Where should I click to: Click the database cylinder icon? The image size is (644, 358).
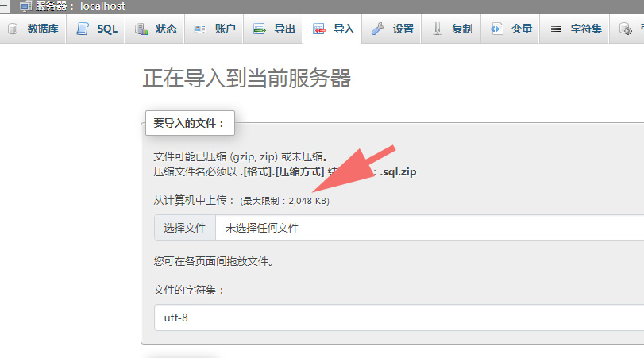tap(13, 29)
